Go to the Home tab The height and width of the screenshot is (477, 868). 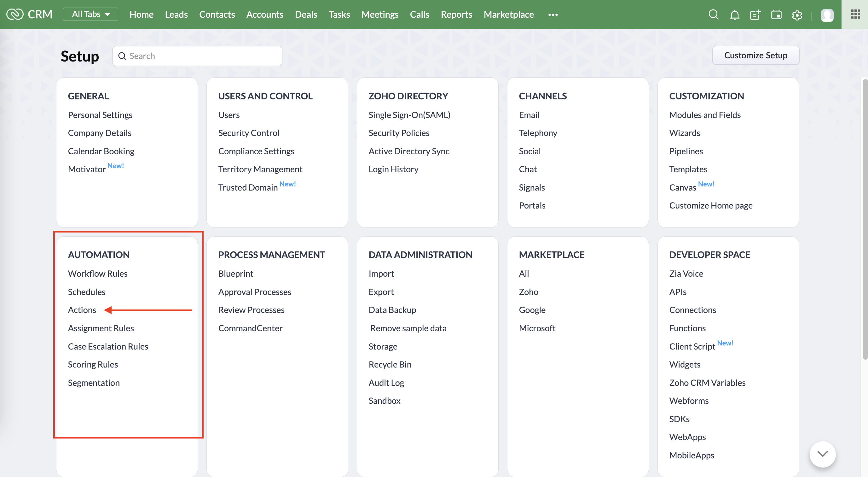[141, 15]
